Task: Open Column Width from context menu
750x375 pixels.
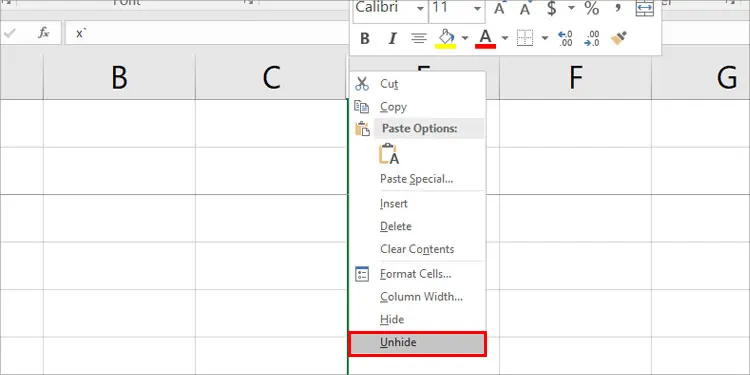Action: pos(418,297)
